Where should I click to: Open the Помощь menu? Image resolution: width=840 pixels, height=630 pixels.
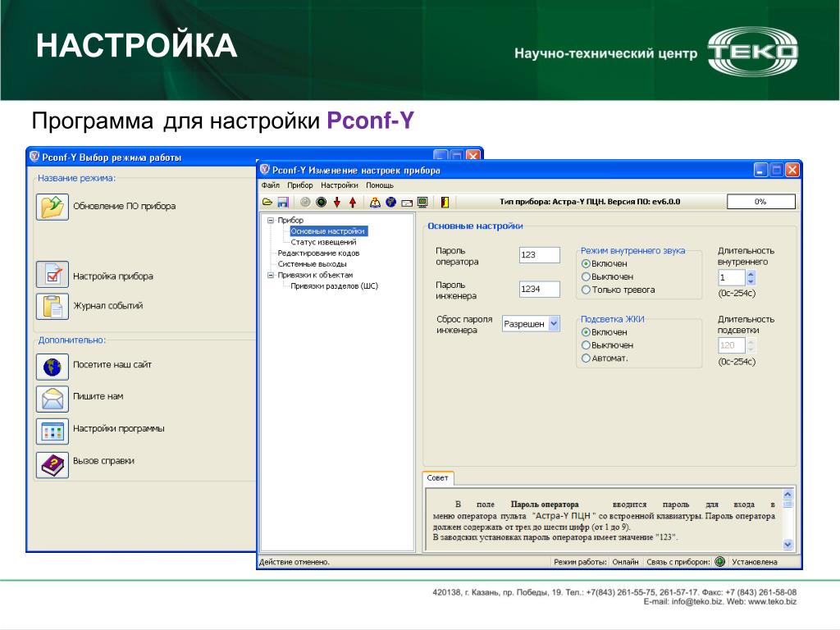click(x=380, y=185)
